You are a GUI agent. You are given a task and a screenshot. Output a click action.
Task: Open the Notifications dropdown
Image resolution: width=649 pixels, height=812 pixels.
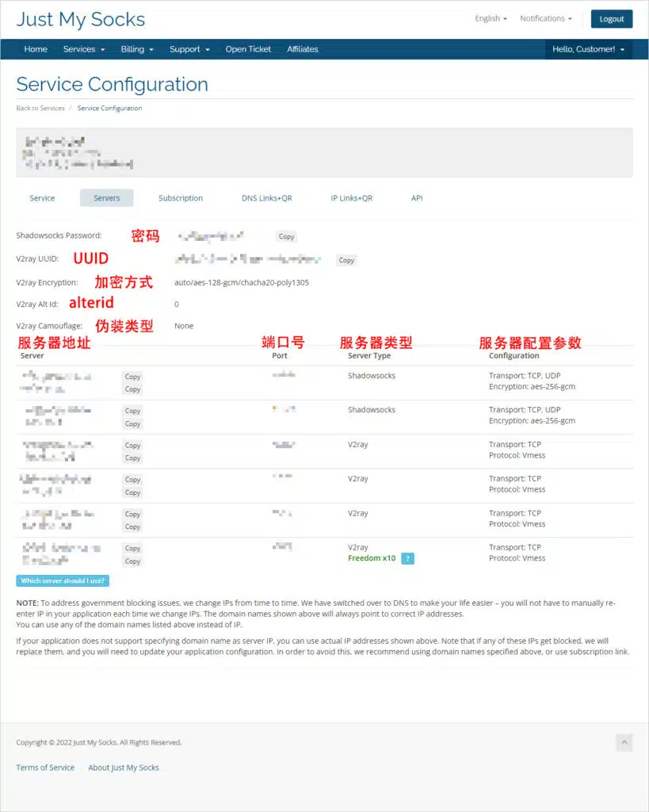pyautogui.click(x=545, y=18)
